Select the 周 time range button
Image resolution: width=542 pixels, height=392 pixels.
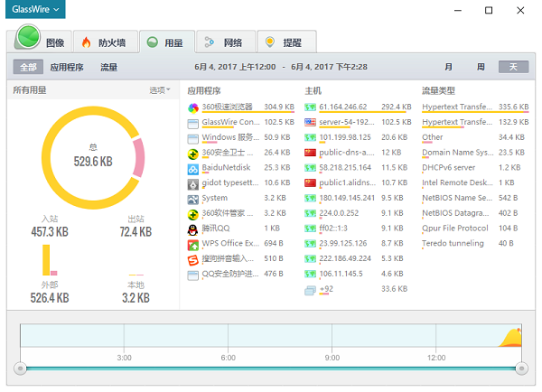click(x=481, y=68)
